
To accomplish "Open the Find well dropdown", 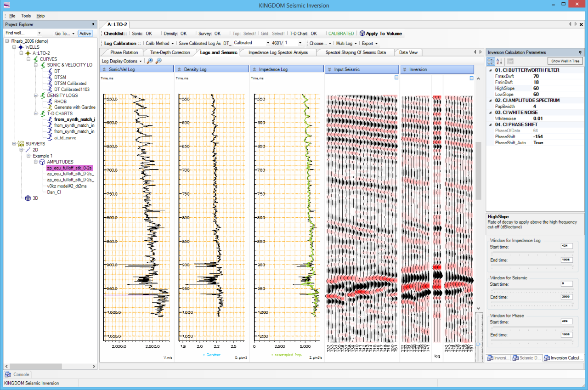I will (39, 33).
